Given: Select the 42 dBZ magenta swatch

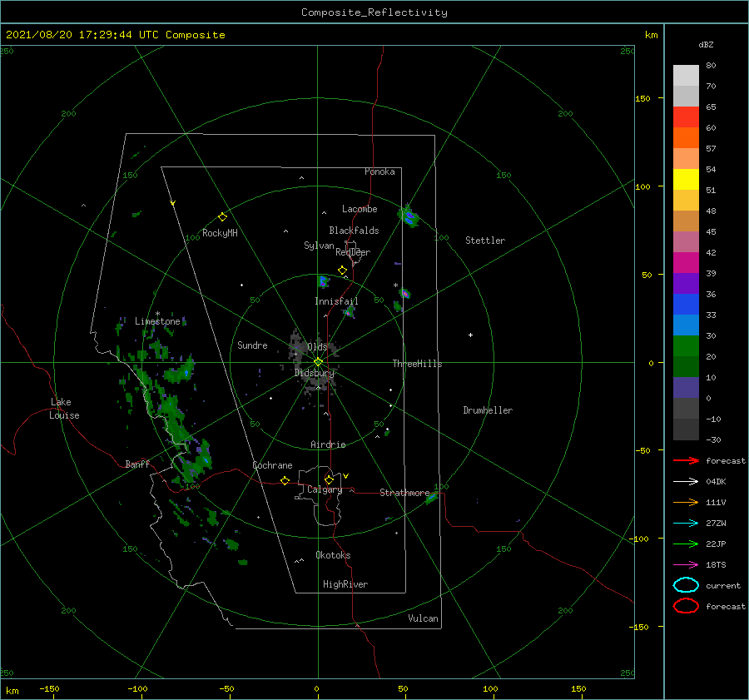Looking at the screenshot, I should [686, 263].
